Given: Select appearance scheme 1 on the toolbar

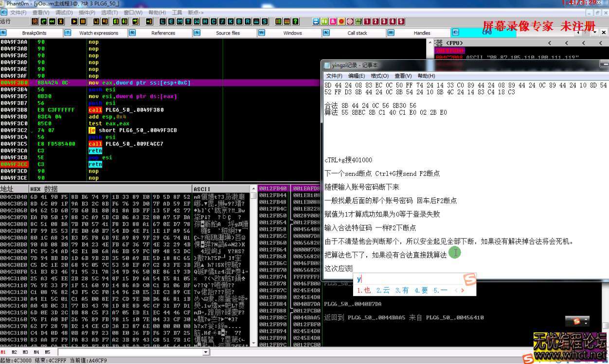Looking at the screenshot, I should coord(366,22).
